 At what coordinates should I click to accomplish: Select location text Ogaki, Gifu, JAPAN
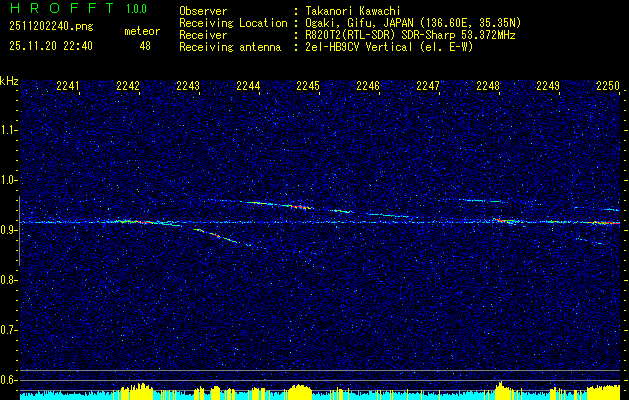click(359, 23)
